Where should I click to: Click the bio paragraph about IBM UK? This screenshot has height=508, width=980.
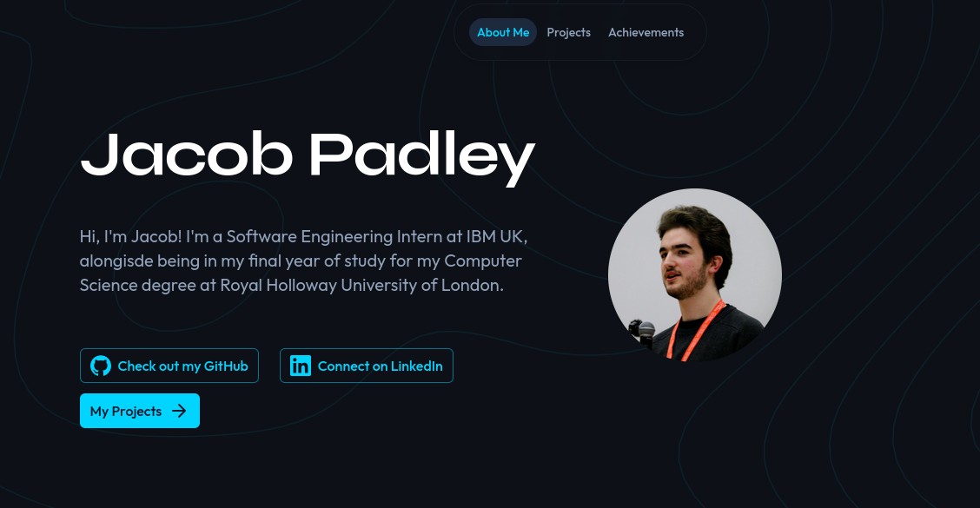pyautogui.click(x=303, y=260)
